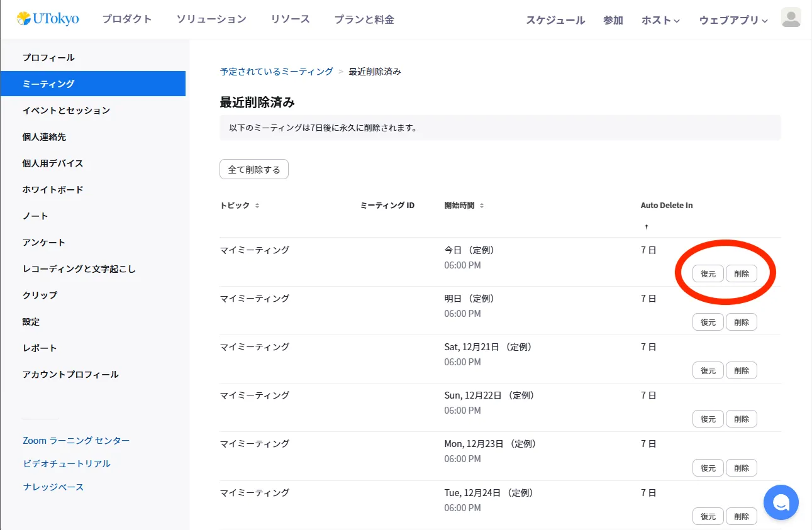Expand the ホスト dropdown
The width and height of the screenshot is (812, 530).
point(660,20)
